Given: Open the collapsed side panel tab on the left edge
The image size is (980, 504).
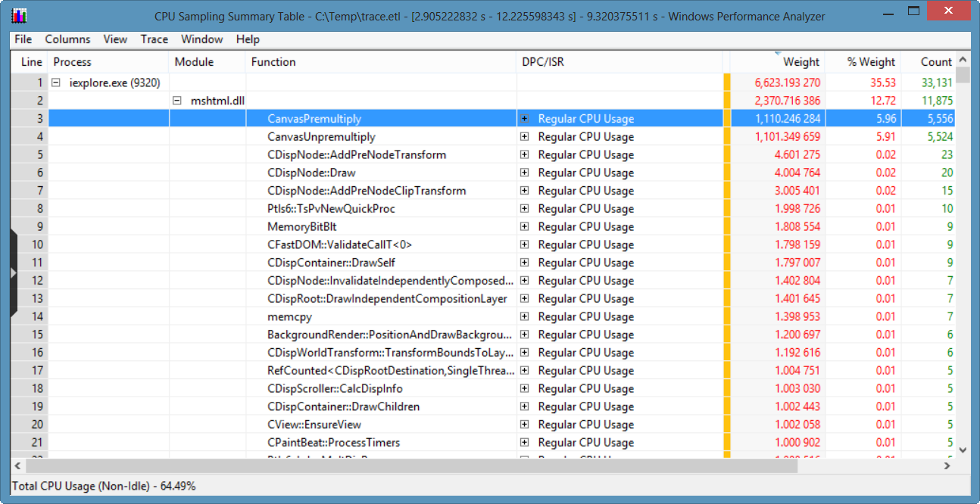Looking at the screenshot, I should click(x=13, y=272).
